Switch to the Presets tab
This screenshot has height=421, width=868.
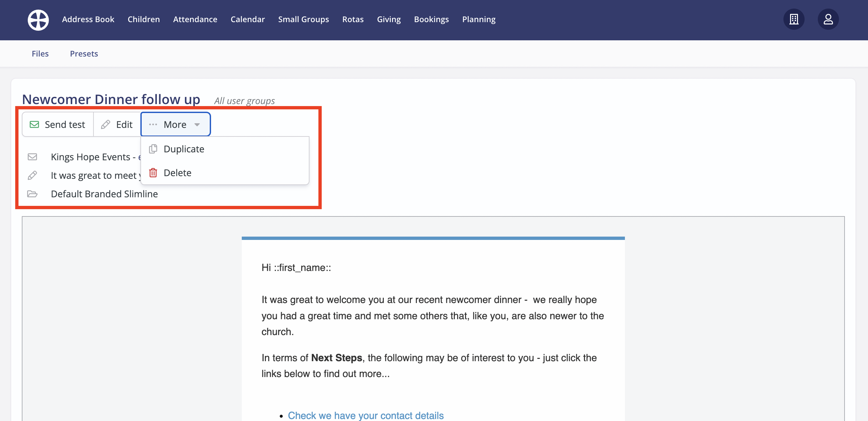(x=84, y=54)
